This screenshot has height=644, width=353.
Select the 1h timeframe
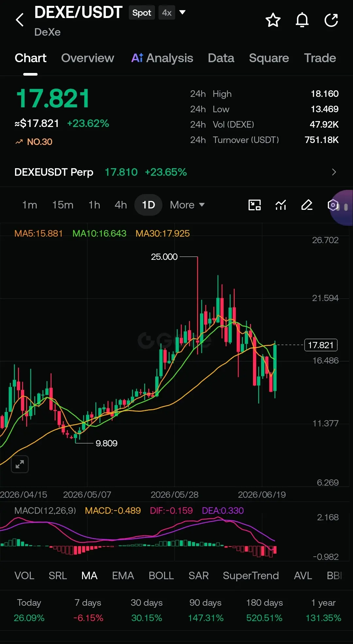[x=94, y=205]
